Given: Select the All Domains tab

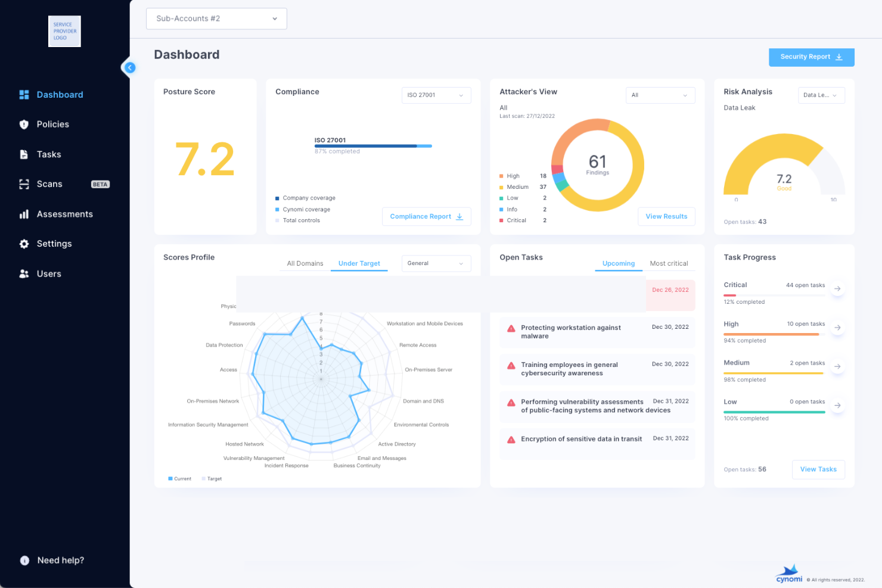Looking at the screenshot, I should [x=305, y=263].
